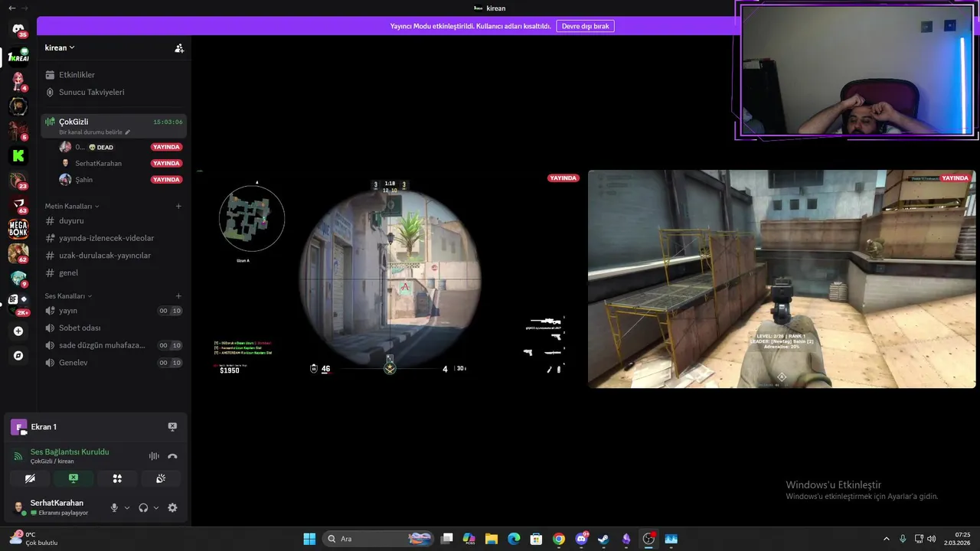Open the Kick server with green K icon
Viewport: 980px width, 551px height.
pos(18,156)
